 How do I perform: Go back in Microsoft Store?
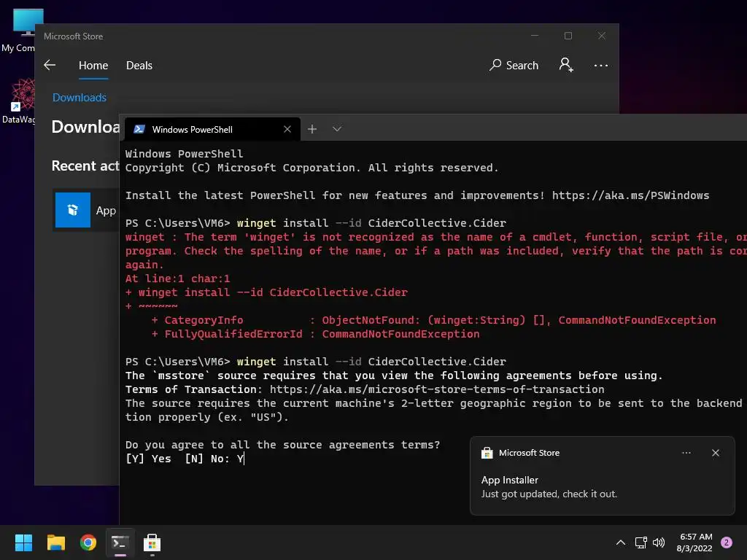coord(50,65)
